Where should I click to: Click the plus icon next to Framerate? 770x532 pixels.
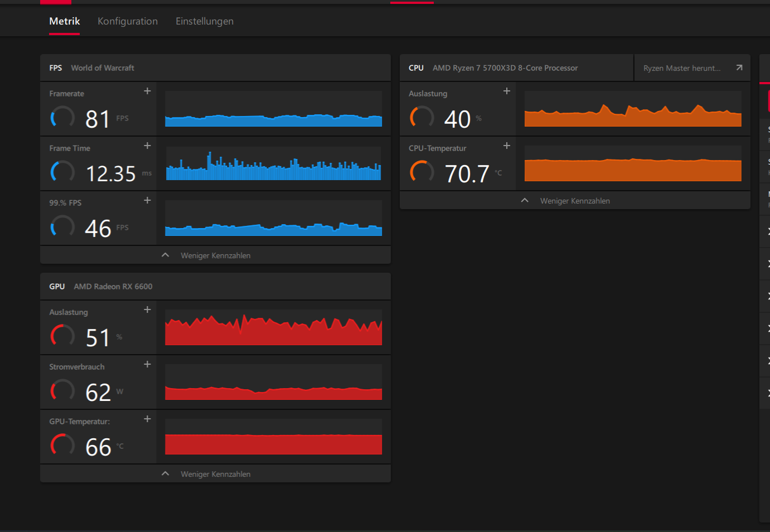[x=147, y=91]
